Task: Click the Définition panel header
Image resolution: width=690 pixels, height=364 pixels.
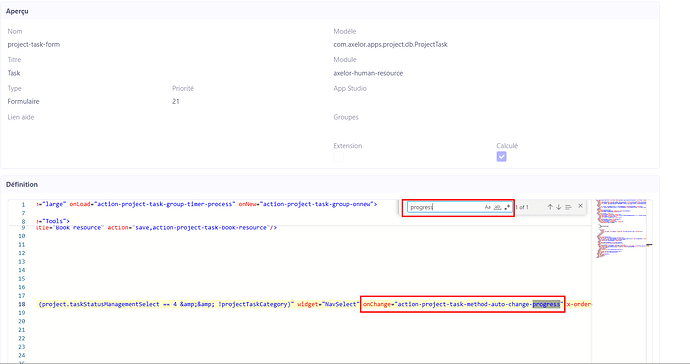Action: (330, 184)
